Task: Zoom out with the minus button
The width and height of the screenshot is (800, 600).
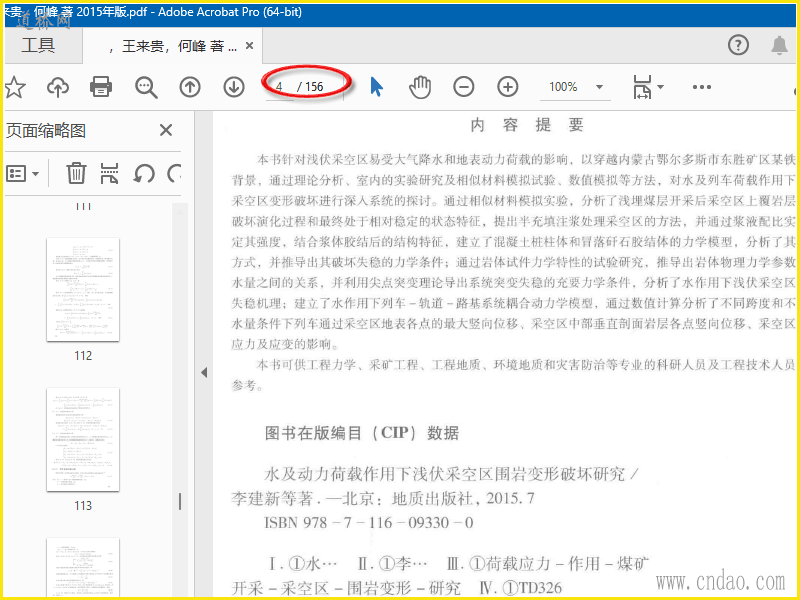Action: pyautogui.click(x=464, y=87)
